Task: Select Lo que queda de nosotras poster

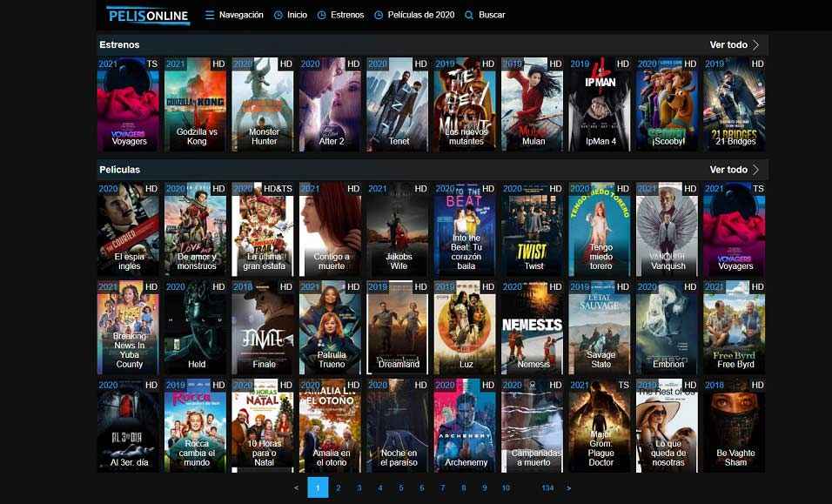Action: (668, 426)
